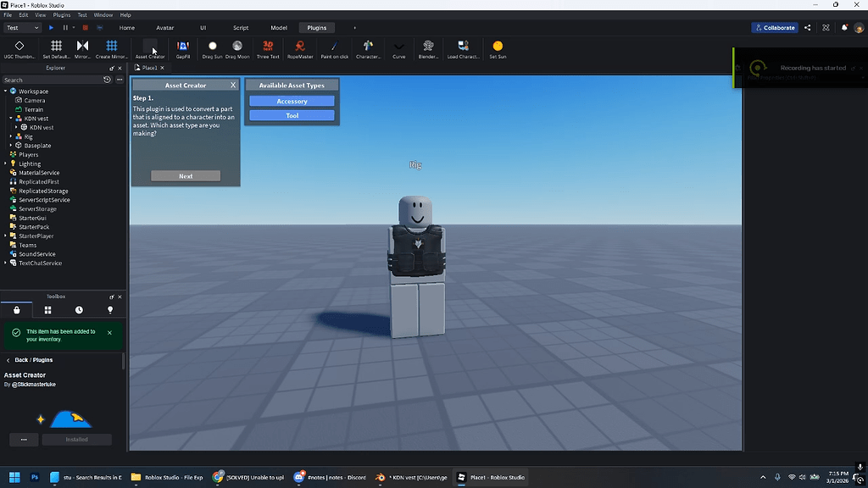Image resolution: width=868 pixels, height=488 pixels.
Task: Collapse the KDN vest model node
Action: [x=11, y=119]
